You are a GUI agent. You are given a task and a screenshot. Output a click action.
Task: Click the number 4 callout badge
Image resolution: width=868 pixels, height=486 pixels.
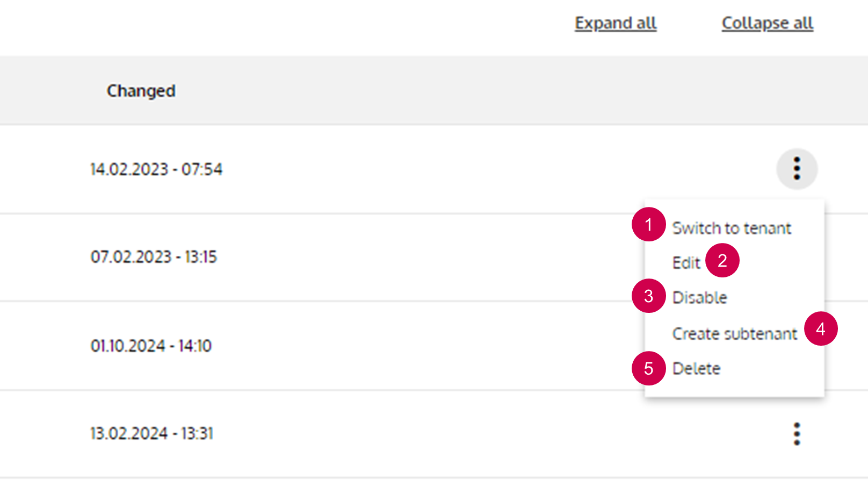pyautogui.click(x=820, y=329)
